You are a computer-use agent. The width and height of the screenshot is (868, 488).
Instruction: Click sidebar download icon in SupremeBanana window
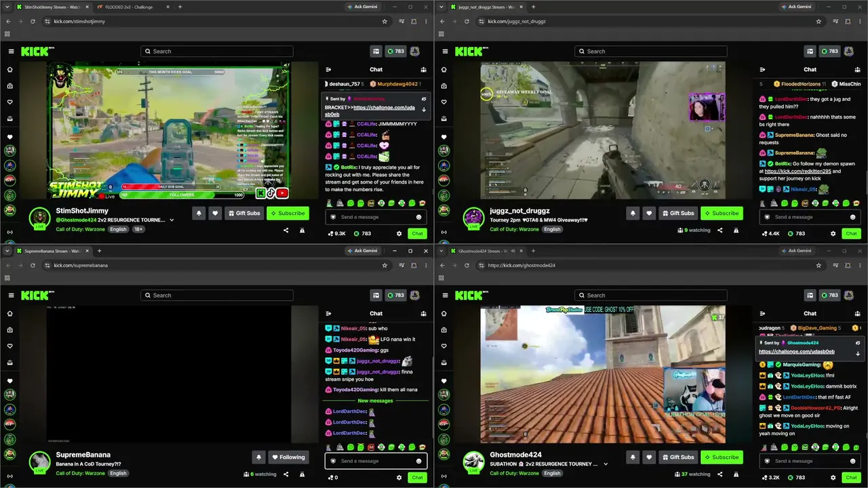pos(9,363)
